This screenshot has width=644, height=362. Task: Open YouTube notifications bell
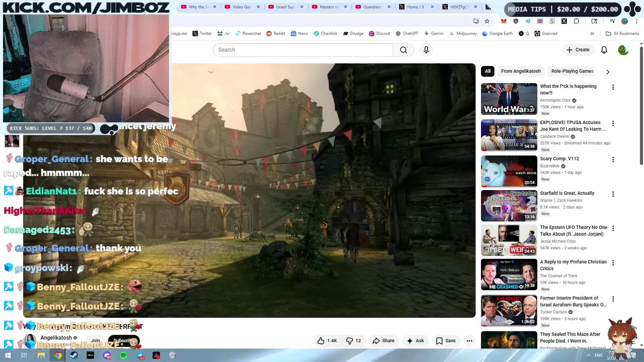pos(604,50)
